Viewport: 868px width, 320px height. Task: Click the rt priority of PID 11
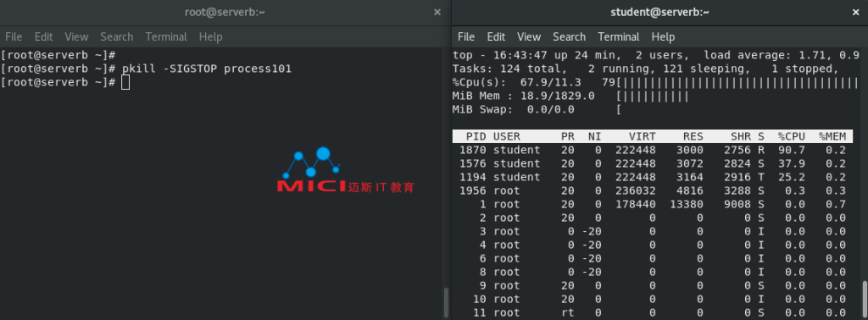click(x=567, y=313)
